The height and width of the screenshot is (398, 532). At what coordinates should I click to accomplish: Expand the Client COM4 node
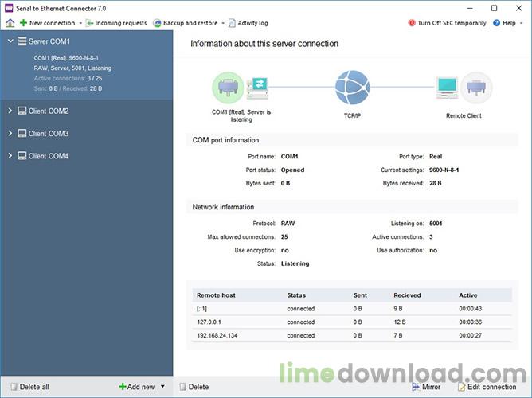pos(10,155)
